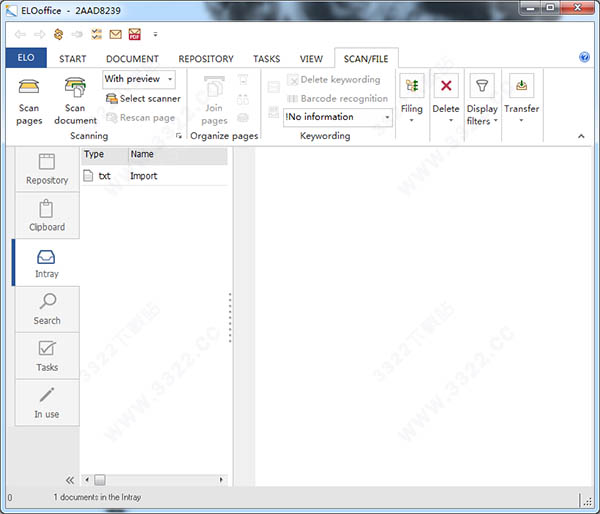Click the red X Delete icon

(446, 85)
